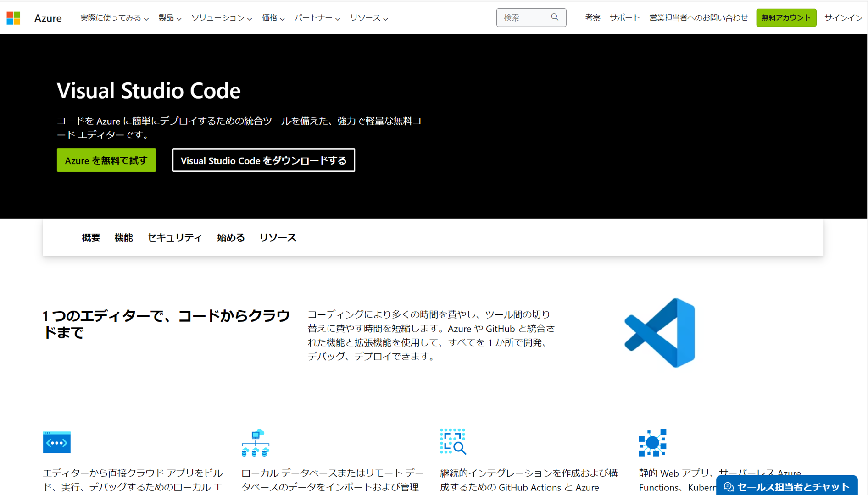Click the continuous integration scan icon
Screen dimensions: 868x495
453,442
